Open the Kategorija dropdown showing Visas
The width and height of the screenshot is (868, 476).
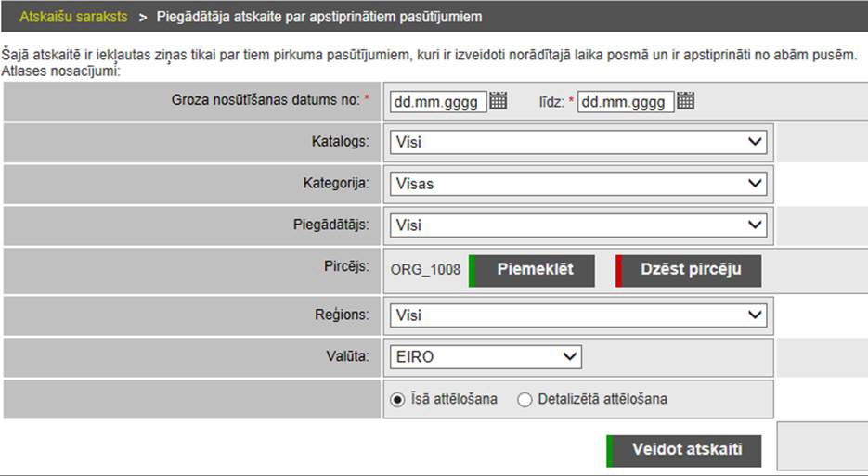click(577, 184)
